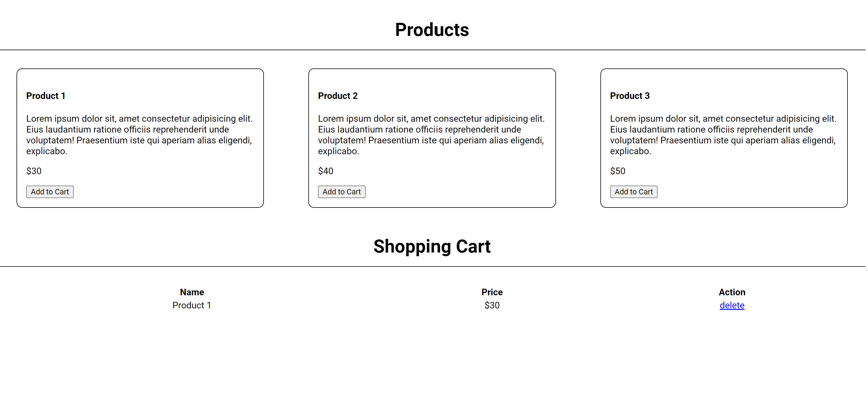Click the Price column header

click(492, 292)
